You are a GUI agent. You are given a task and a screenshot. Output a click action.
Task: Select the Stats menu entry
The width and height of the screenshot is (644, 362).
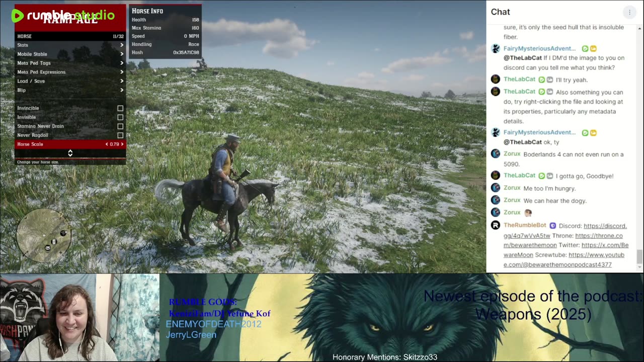point(70,45)
